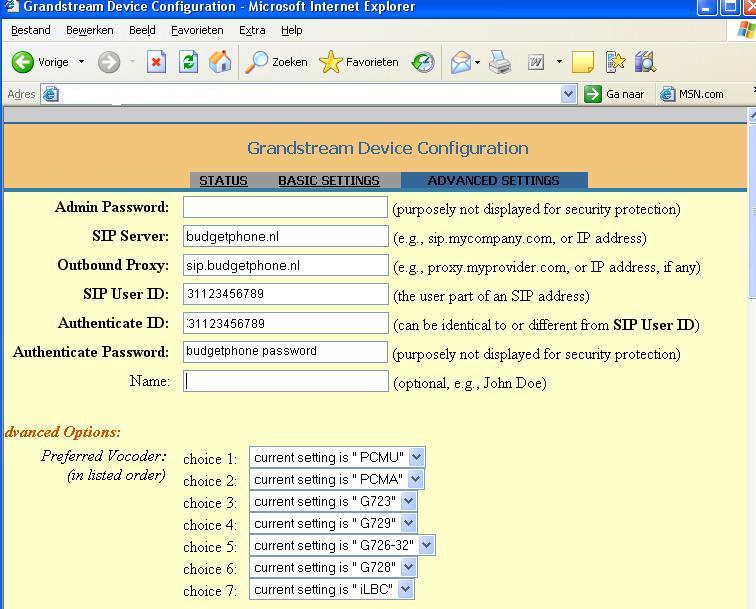Open the Vorige back-history dropdown arrow
Screen dimensions: 756x609
81,62
